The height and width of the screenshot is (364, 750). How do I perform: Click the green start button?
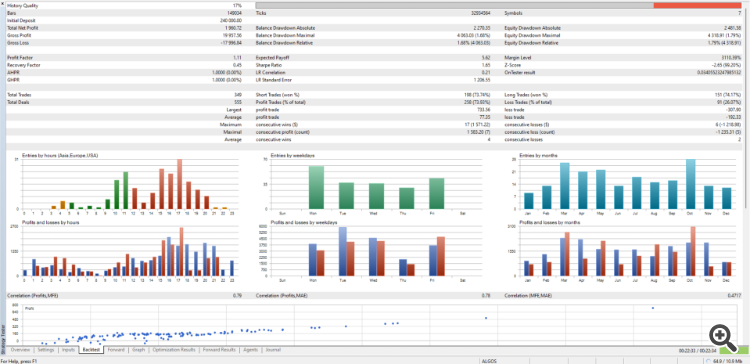(734, 350)
